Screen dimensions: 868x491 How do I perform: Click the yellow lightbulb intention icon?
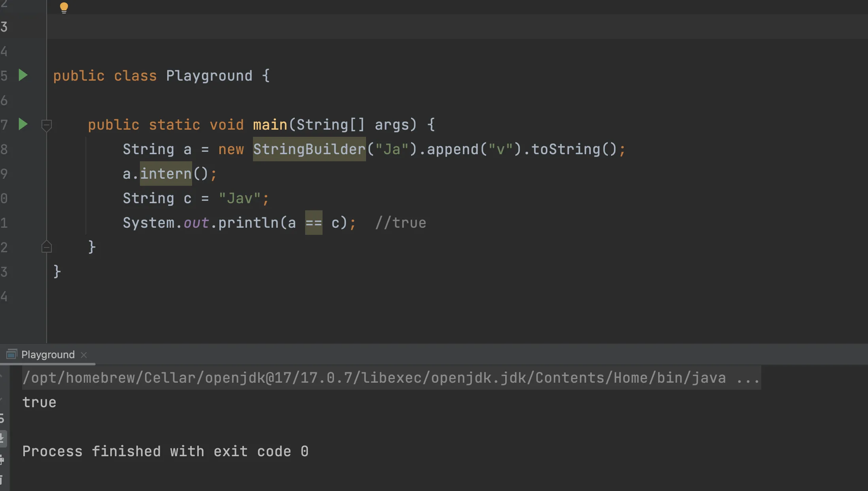[64, 8]
